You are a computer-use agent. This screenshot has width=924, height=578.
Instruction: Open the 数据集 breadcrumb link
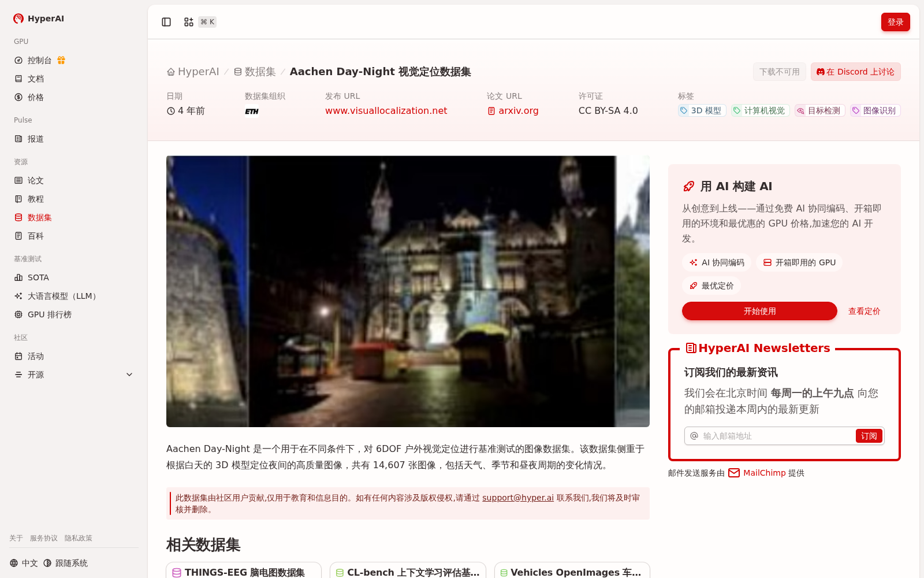click(255, 72)
